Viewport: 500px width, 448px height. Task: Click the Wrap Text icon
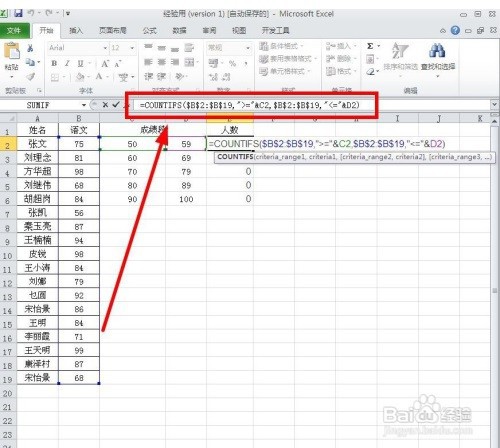pos(189,48)
